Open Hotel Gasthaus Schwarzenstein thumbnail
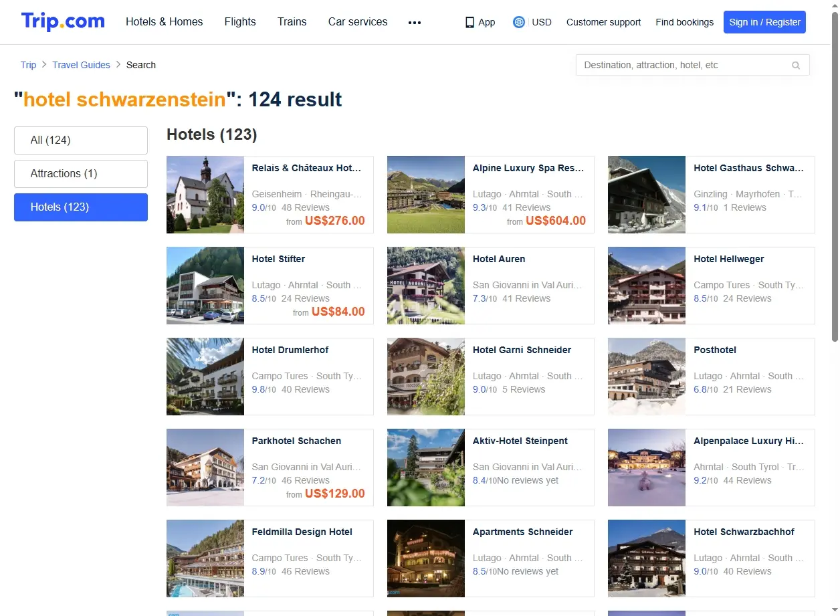Screen dimensions: 840x616 [x=647, y=195]
